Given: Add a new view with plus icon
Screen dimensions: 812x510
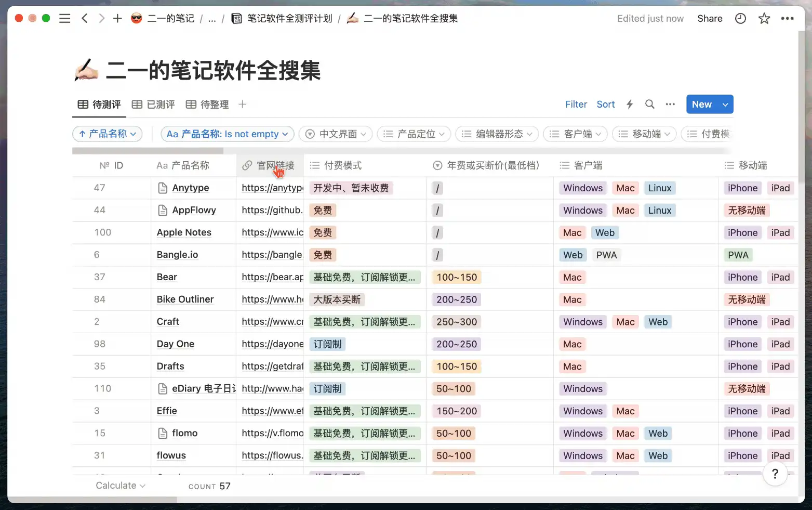Looking at the screenshot, I should coord(242,104).
